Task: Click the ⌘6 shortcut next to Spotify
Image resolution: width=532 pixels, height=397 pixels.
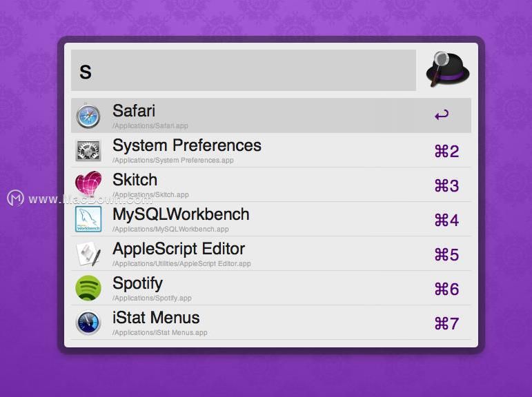Action: (x=446, y=289)
